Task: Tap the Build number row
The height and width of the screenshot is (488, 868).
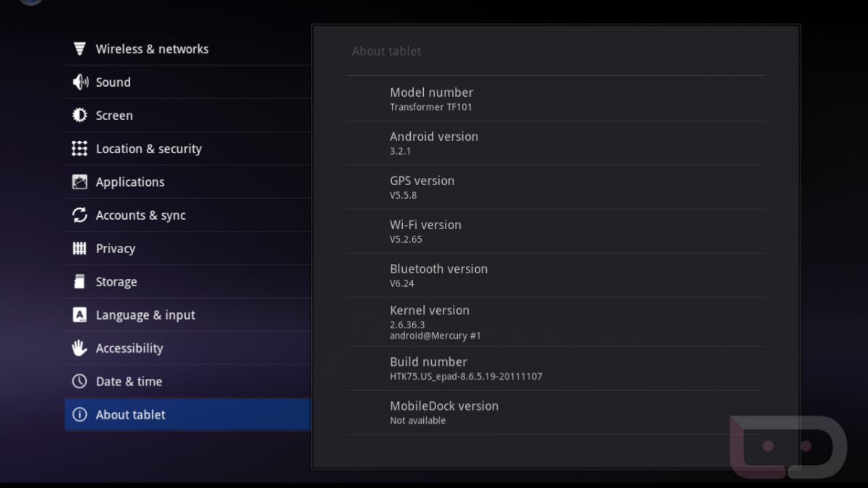Action: (555, 369)
